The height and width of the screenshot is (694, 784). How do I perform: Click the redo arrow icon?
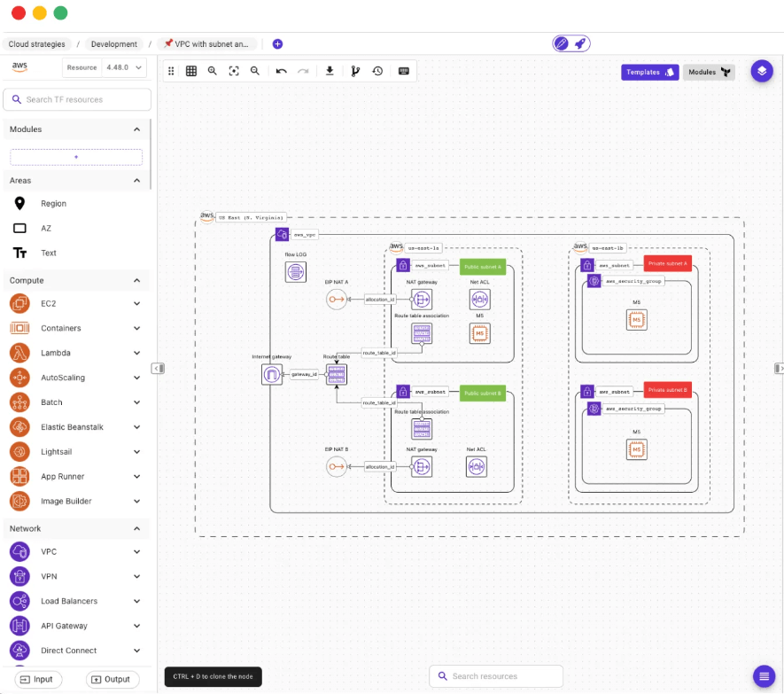303,71
